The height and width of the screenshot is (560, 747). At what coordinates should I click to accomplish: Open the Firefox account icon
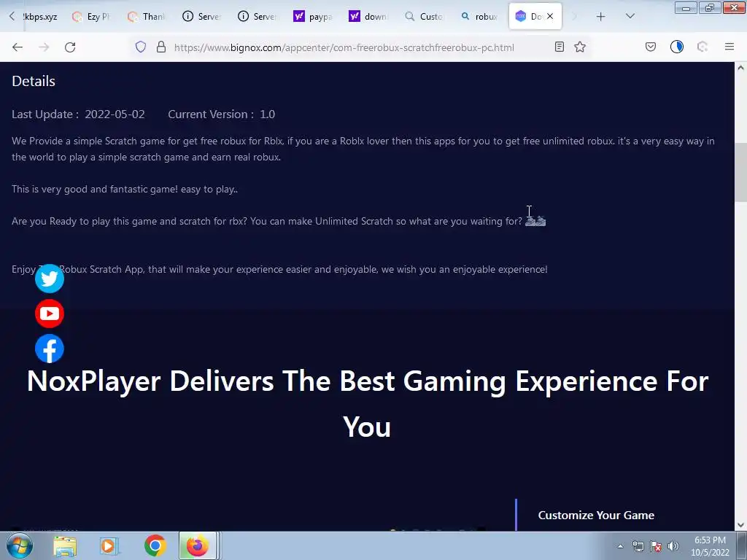tap(676, 47)
